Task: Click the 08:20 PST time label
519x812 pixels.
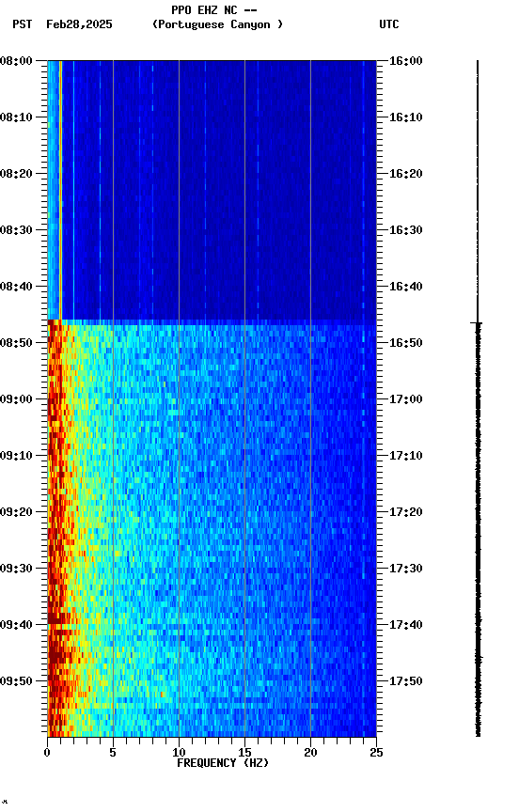Action: click(x=16, y=174)
